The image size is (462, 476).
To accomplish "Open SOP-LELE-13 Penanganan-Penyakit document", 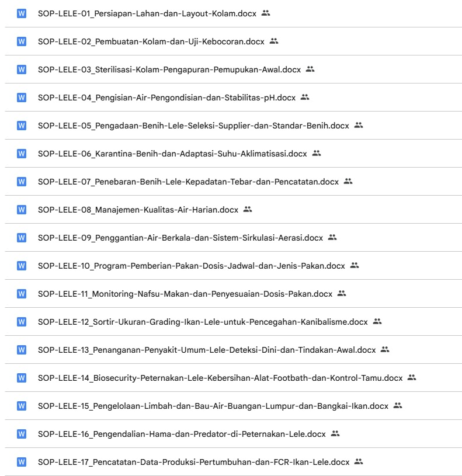I will click(206, 350).
